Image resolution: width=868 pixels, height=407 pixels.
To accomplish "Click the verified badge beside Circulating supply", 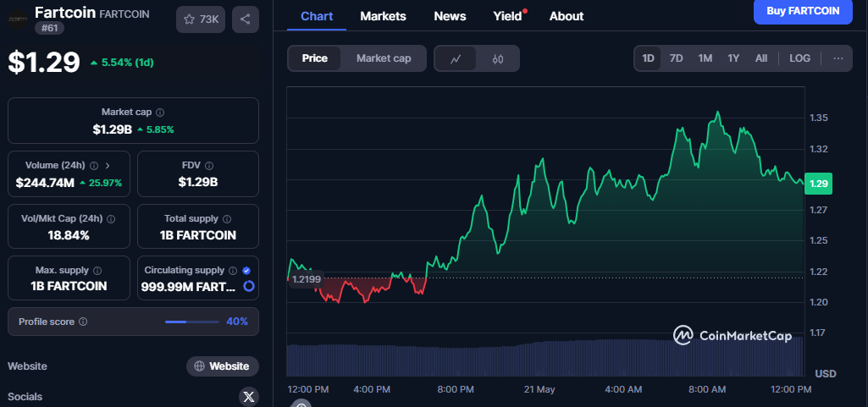I will pos(246,271).
